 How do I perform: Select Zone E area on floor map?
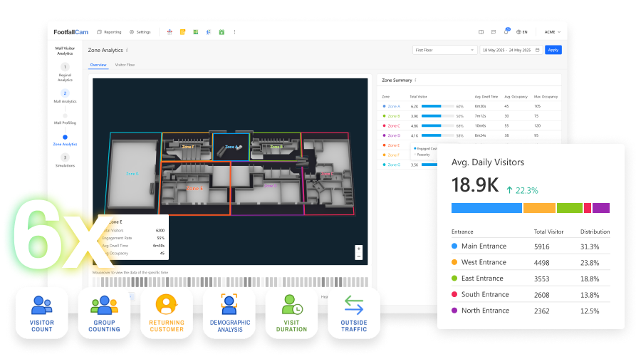click(195, 188)
